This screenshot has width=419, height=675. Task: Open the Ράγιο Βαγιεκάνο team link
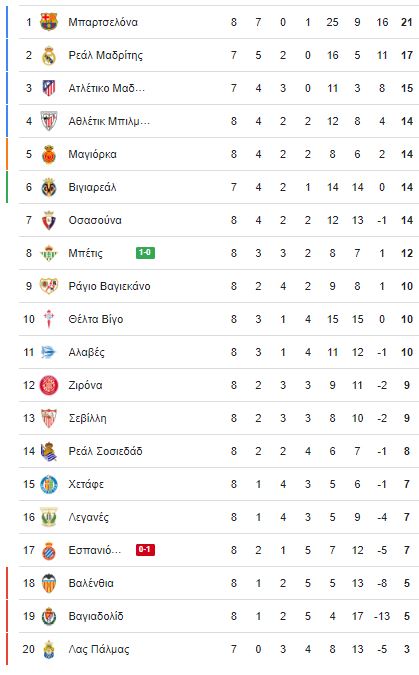click(109, 286)
